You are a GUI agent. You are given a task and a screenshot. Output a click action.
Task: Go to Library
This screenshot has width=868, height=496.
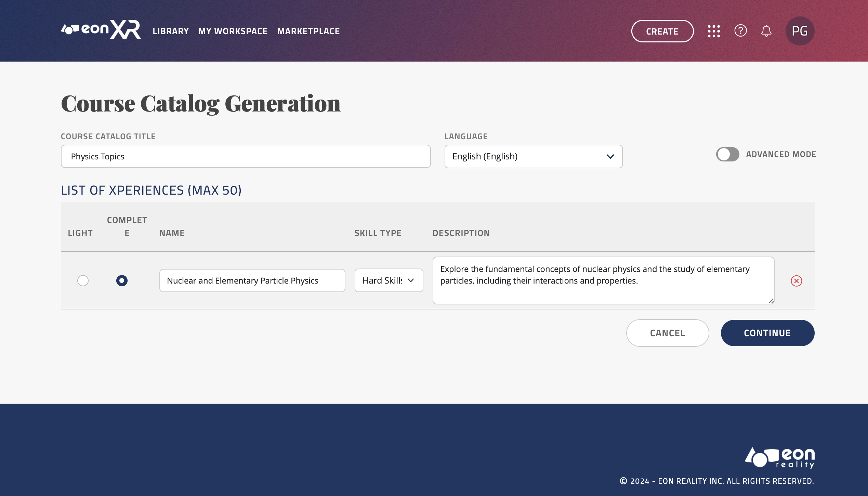[171, 31]
